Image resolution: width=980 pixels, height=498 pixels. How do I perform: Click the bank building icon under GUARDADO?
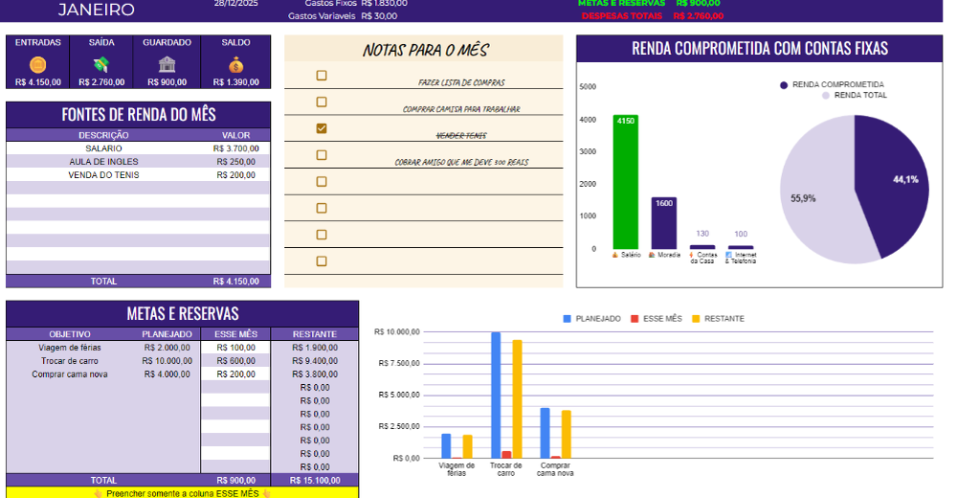(x=167, y=64)
